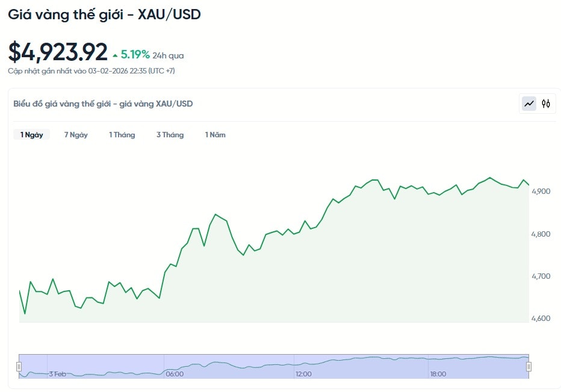Viewport: 561px width, 392px height.
Task: Click the 12:00 mark on navigator timeline
Action: coord(303,374)
